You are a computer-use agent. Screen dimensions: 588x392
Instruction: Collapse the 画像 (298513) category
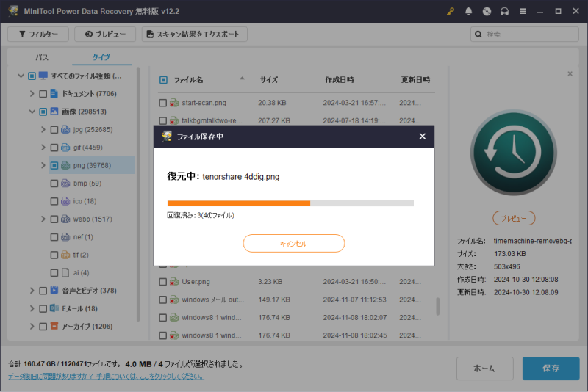(x=32, y=112)
